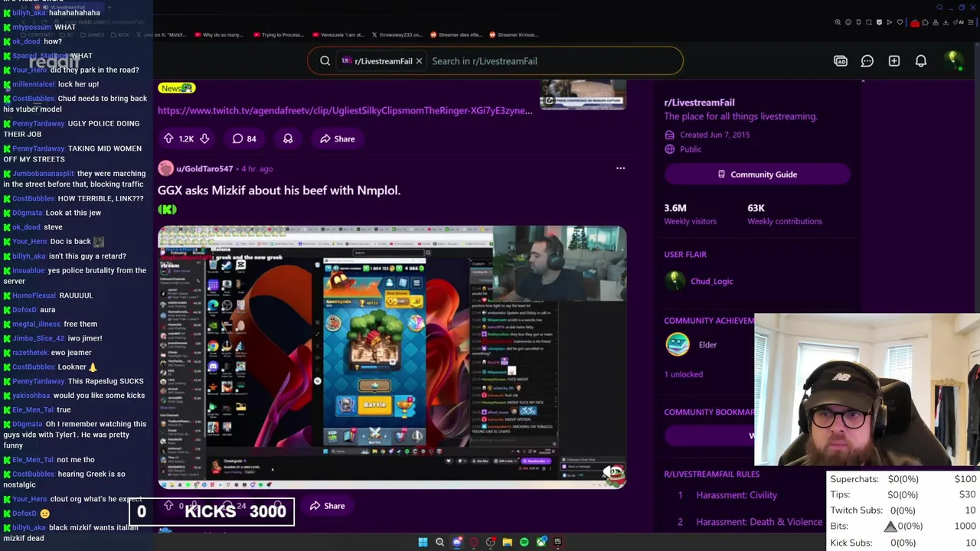
Task: Switch to throwaway233 on... X tab
Action: 397,34
